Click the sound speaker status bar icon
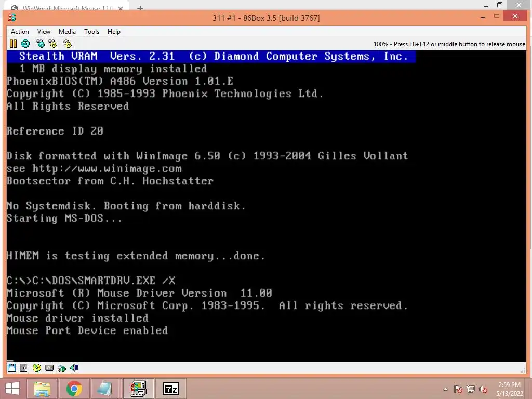Image resolution: width=532 pixels, height=399 pixels. point(74,368)
